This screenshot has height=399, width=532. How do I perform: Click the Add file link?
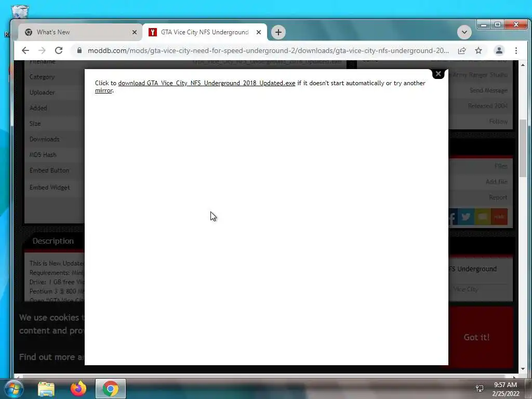pos(496,182)
